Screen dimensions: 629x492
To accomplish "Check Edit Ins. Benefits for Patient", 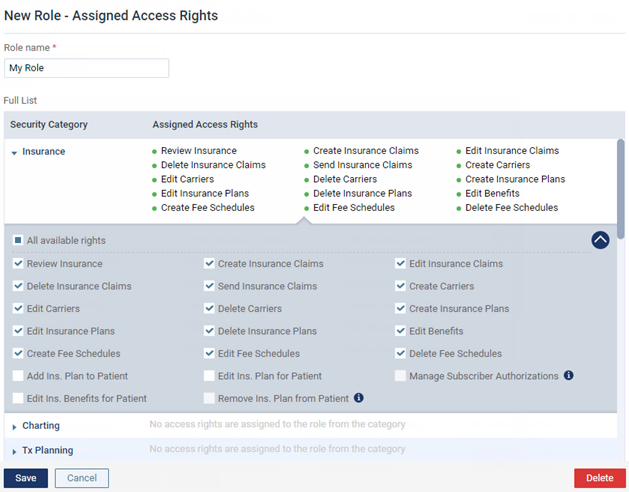I will pyautogui.click(x=19, y=398).
